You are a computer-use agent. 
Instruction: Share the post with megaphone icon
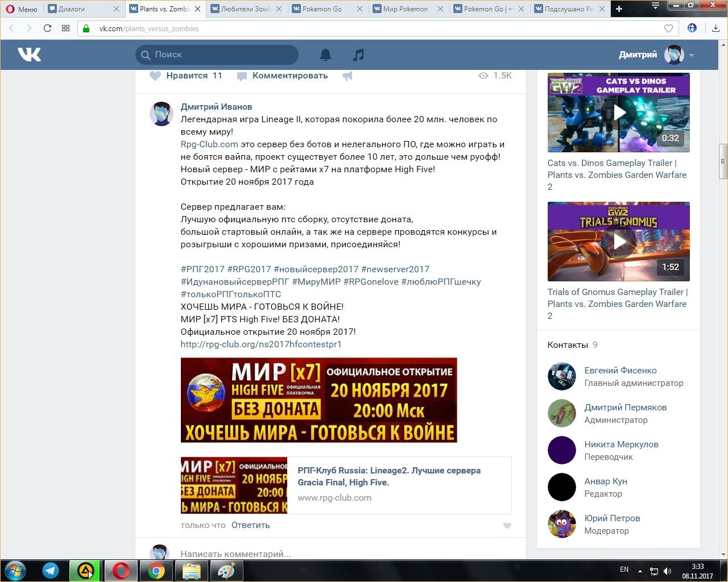[347, 76]
